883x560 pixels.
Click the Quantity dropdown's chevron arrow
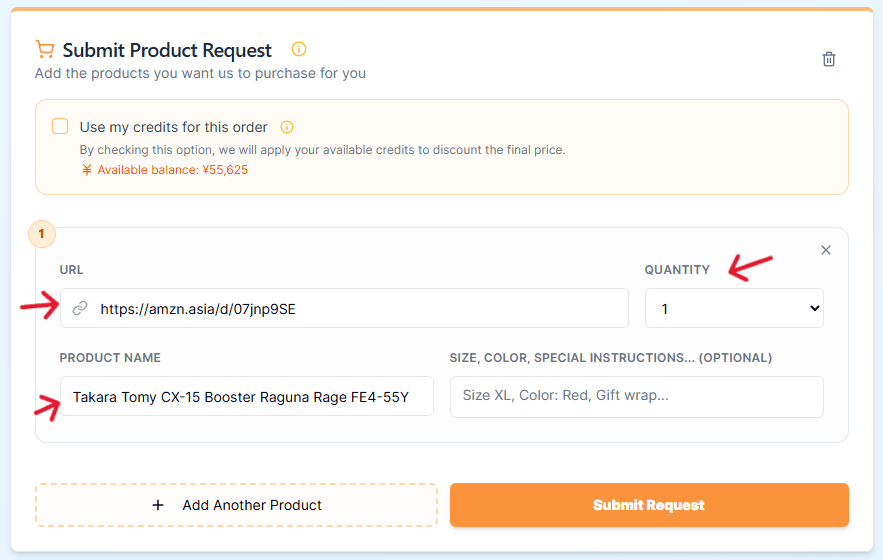click(813, 309)
